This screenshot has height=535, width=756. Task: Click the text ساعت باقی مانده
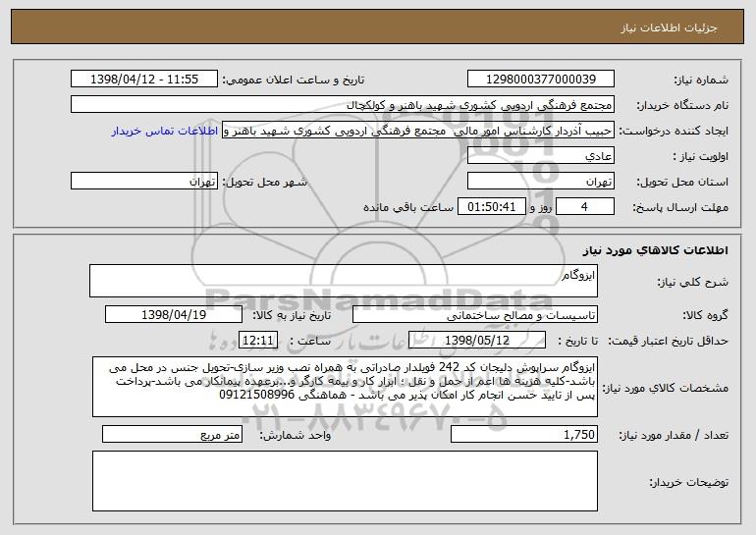pyautogui.click(x=407, y=207)
